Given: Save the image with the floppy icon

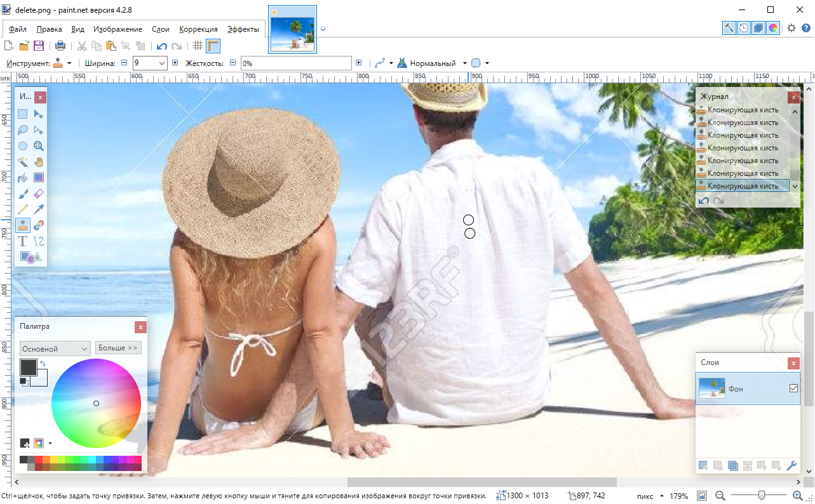Looking at the screenshot, I should [x=39, y=46].
